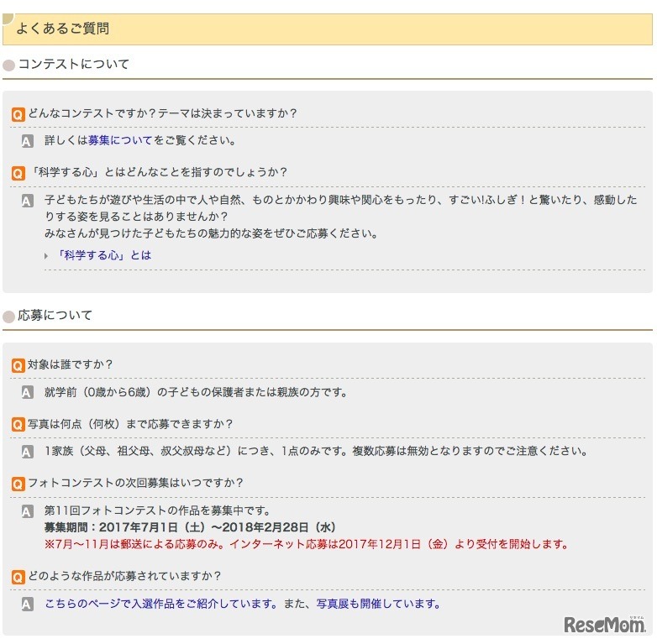Screen dimensions: 657x644
Task: Click the Q icon beside 「科学する心」 question
Action: [x=18, y=173]
